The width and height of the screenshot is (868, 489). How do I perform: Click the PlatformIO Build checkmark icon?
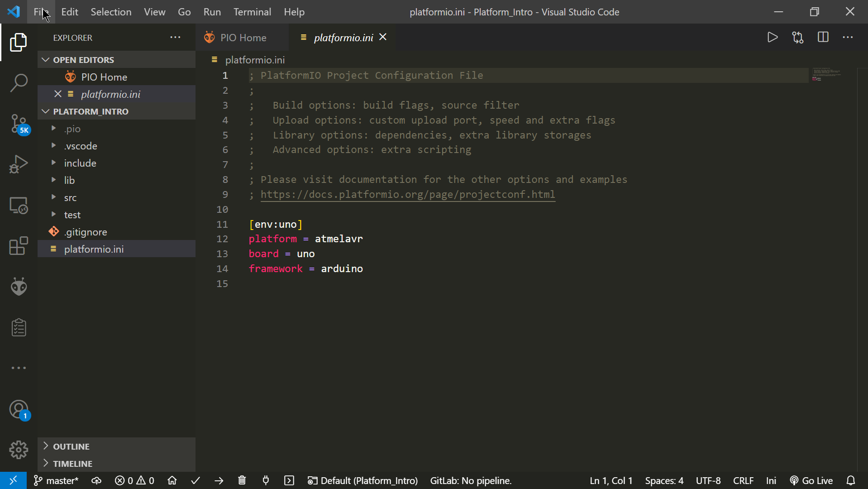tap(196, 480)
